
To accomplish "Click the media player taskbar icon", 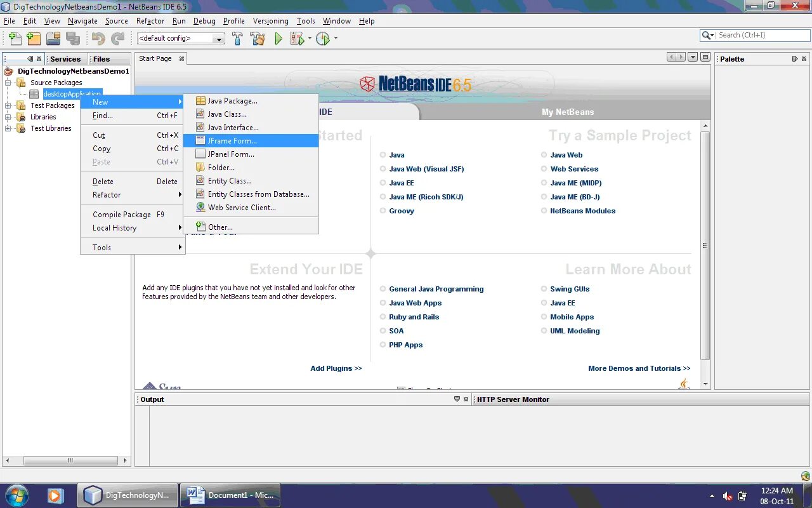I will point(55,495).
